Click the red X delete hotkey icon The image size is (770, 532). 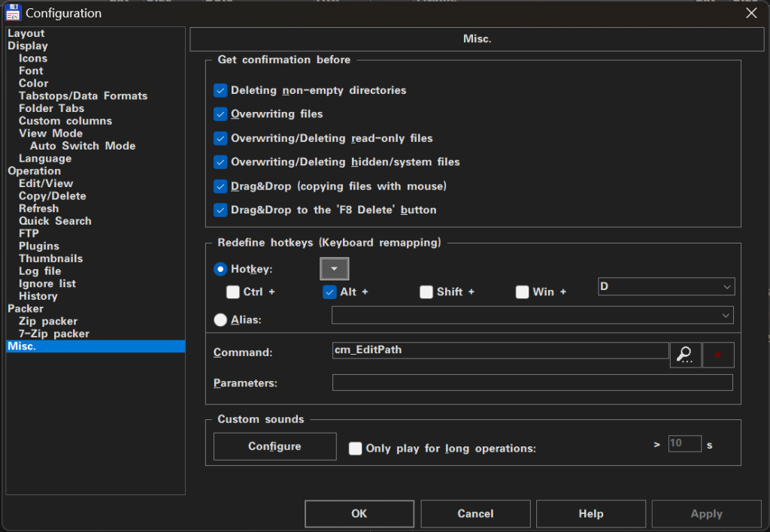[718, 355]
